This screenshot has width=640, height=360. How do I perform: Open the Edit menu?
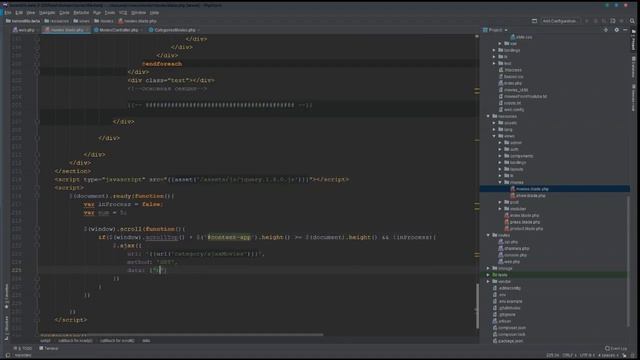tap(19, 13)
